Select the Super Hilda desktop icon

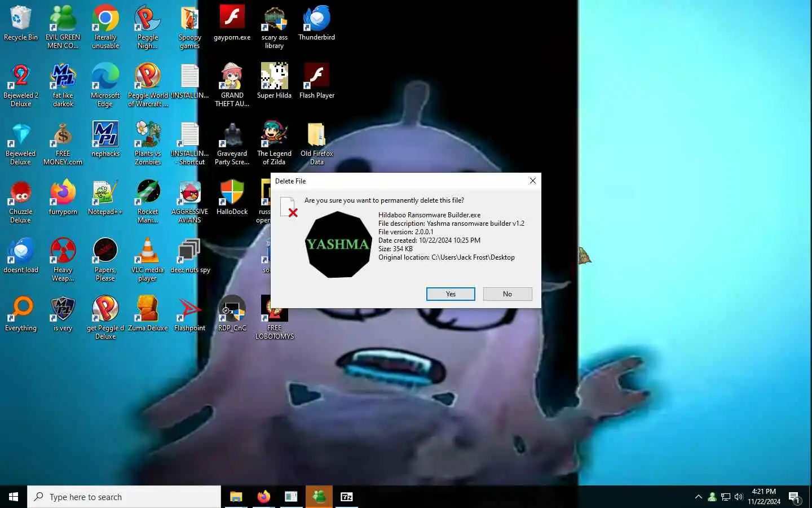click(x=275, y=82)
